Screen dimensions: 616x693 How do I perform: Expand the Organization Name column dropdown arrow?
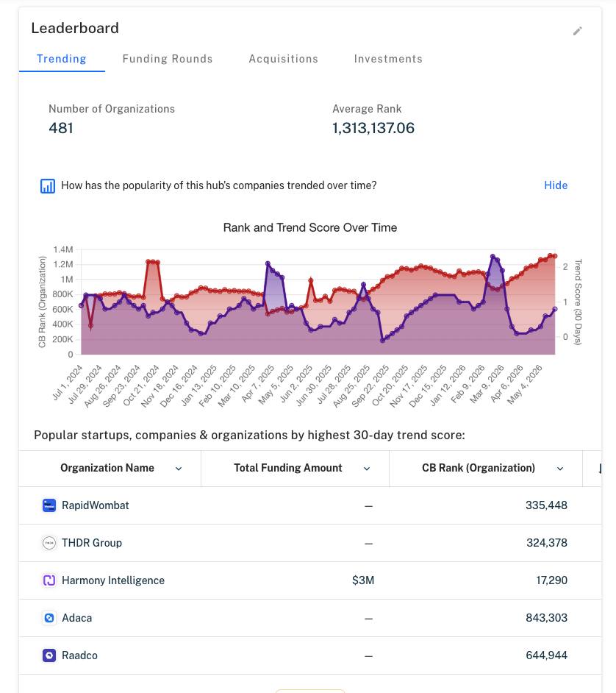pyautogui.click(x=179, y=469)
